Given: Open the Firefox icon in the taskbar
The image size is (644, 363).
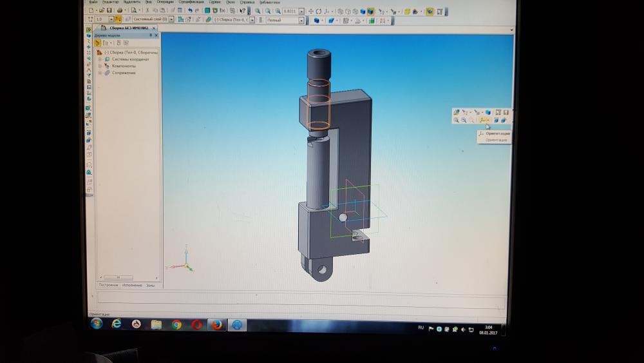Looking at the screenshot, I should click(216, 324).
